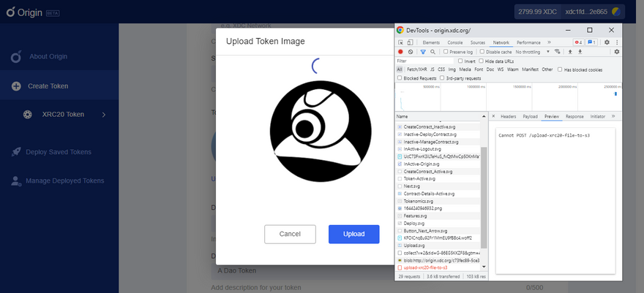Click the record network log button
The width and height of the screenshot is (644, 293).
[x=400, y=52]
